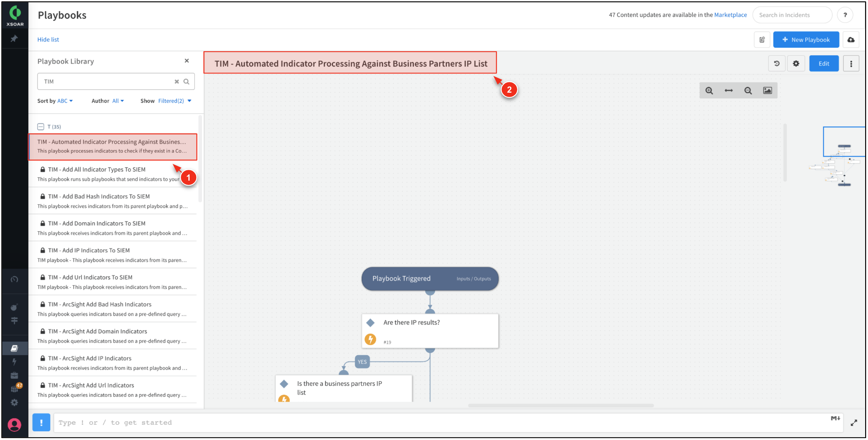Click the search magnifier in Playbook Library
868x440 pixels.
(x=186, y=81)
